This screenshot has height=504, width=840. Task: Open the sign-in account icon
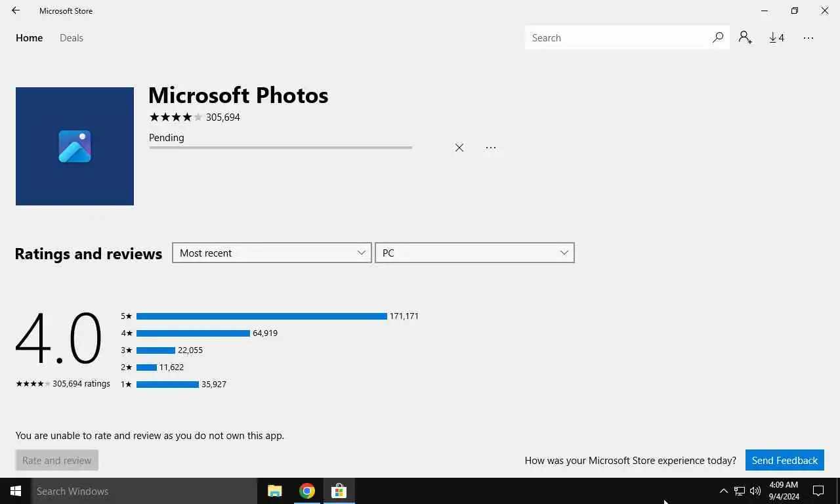pyautogui.click(x=745, y=38)
